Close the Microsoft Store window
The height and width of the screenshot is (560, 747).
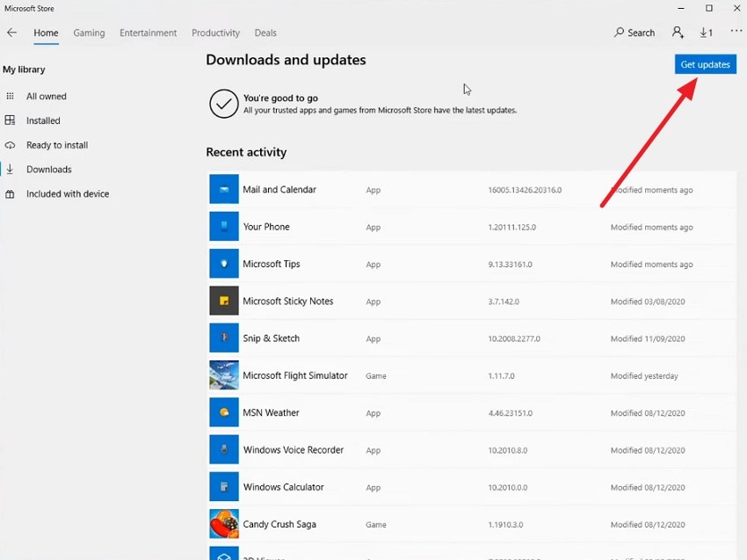[736, 8]
